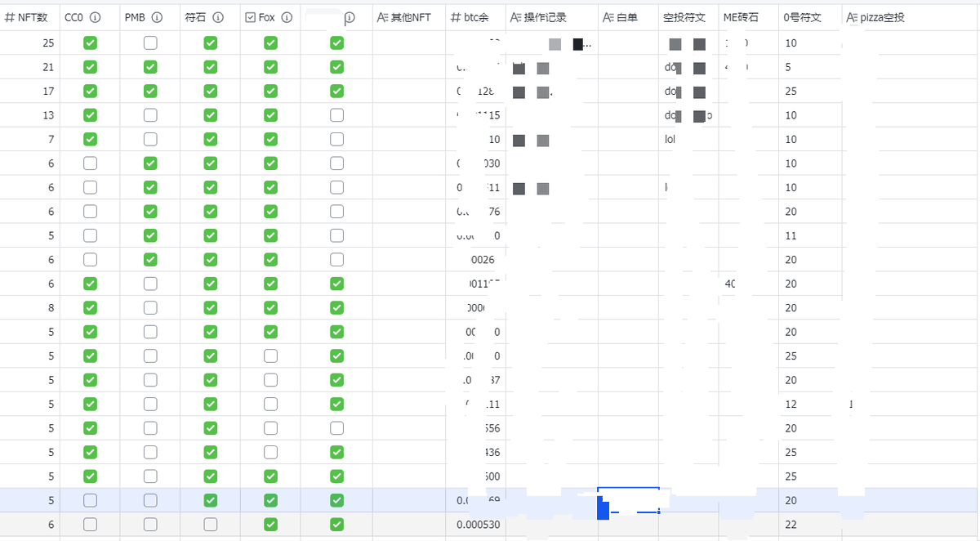The width and height of the screenshot is (980, 541).
Task: Click the NFT数 cell showing 25
Action: click(x=30, y=42)
